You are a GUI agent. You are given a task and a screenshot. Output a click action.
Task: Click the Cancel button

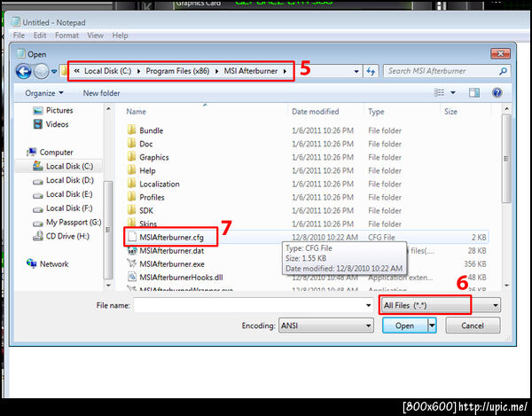[473, 326]
